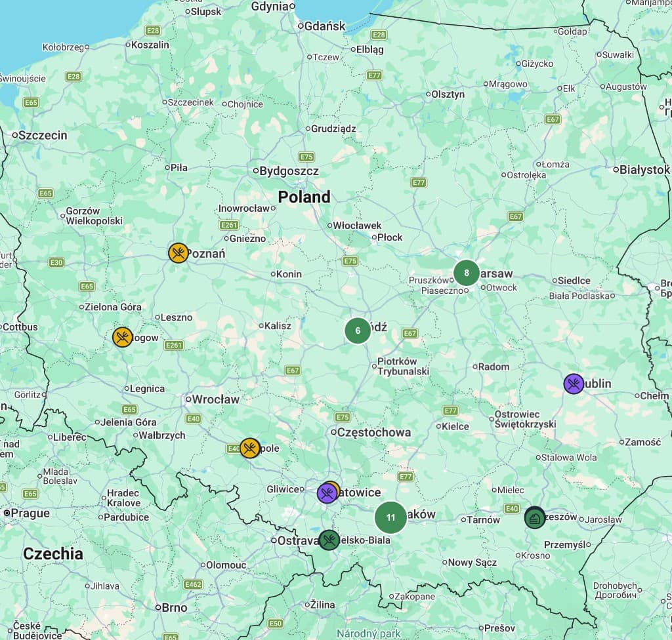Screen dimensions: 672x640
Task: Select the yellow restaurant pin near Głogów
Action: [123, 337]
